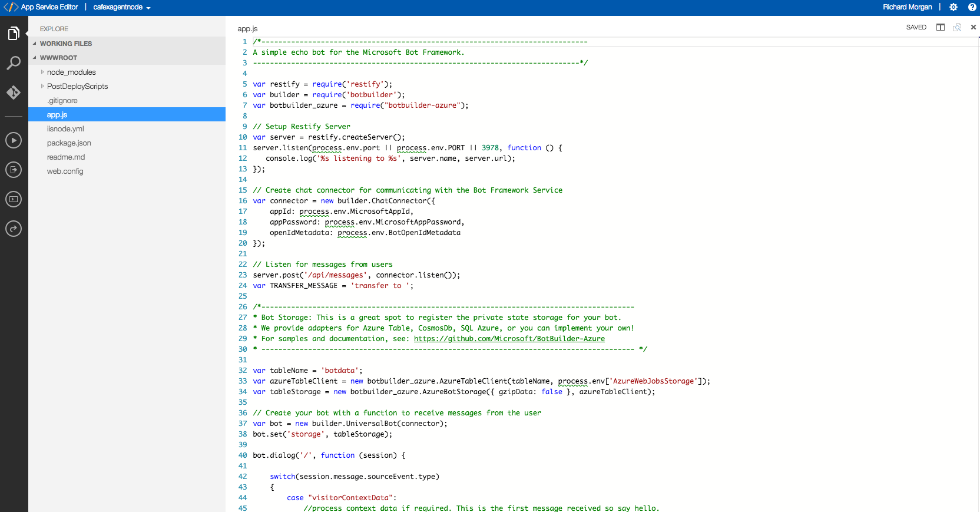Open the console terminal icon in sidebar
980x512 pixels.
(14, 199)
